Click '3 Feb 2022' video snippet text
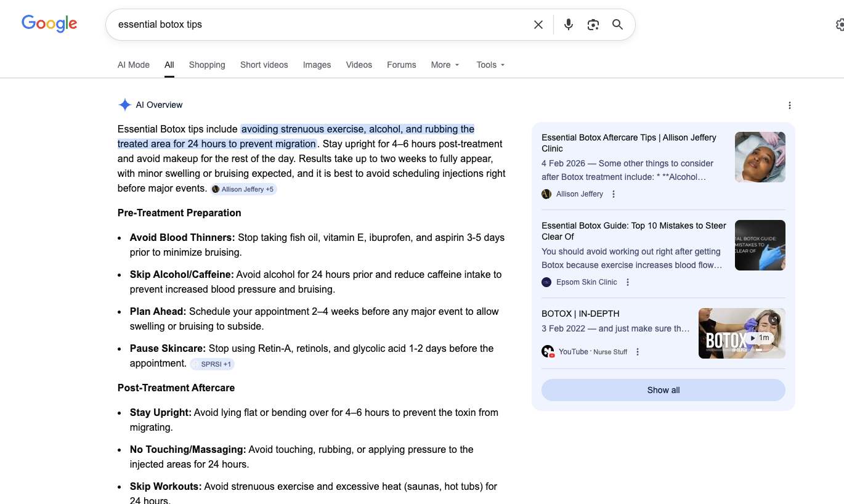The height and width of the screenshot is (504, 844). click(564, 329)
